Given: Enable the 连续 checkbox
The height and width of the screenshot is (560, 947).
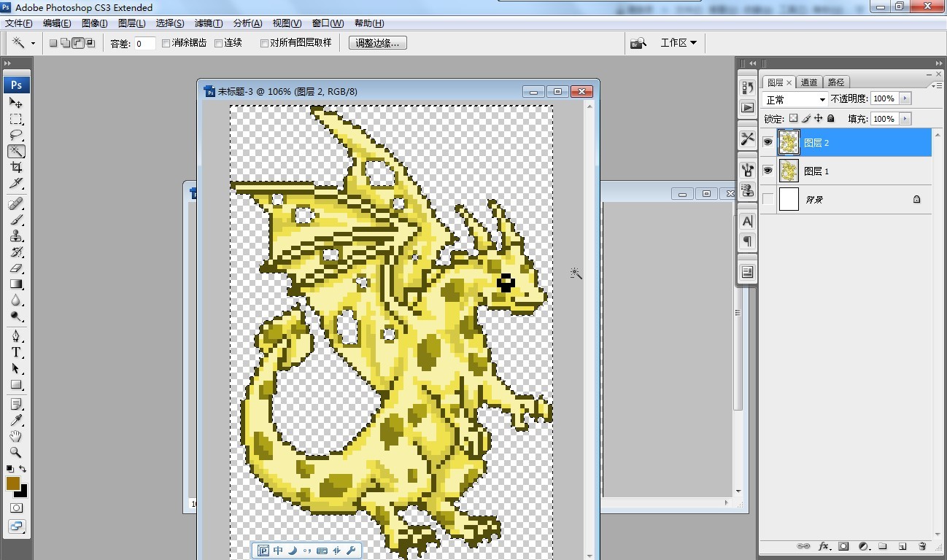Looking at the screenshot, I should click(x=219, y=43).
